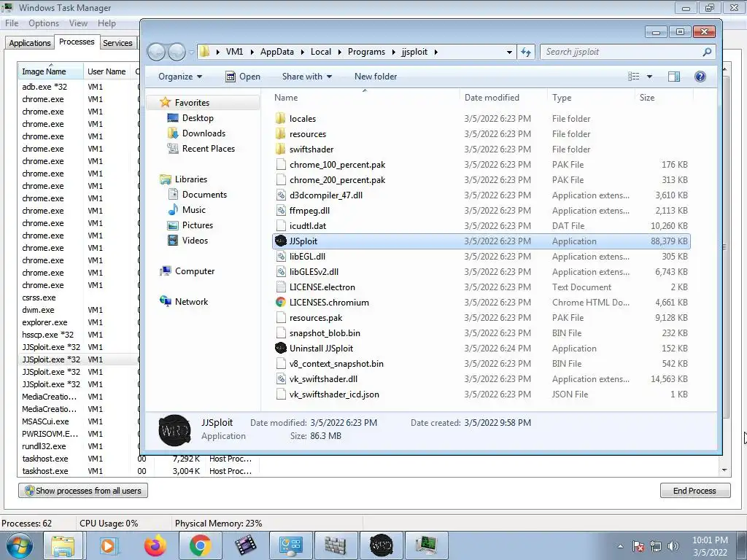Click the VM1 breadcrumb segment
This screenshot has height=560, width=747.
tap(234, 52)
